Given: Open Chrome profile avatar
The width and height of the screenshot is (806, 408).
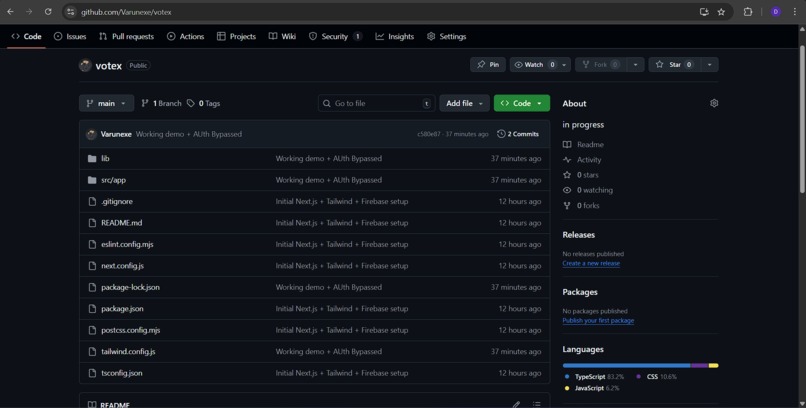Looking at the screenshot, I should [776, 12].
